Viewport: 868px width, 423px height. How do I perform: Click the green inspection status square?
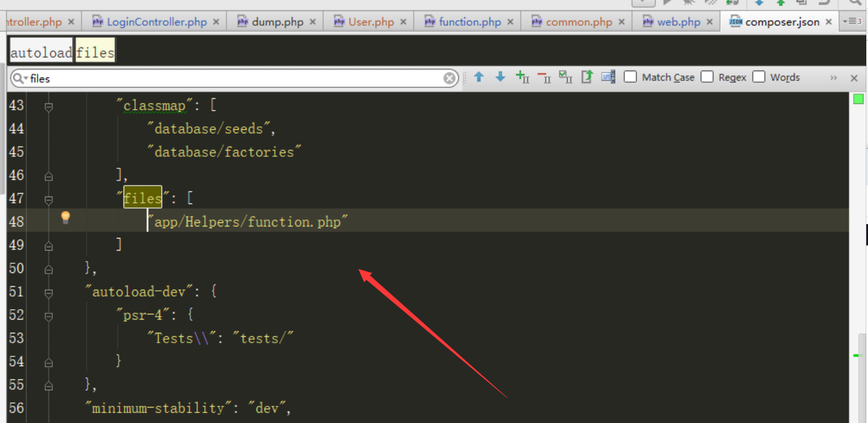click(858, 99)
